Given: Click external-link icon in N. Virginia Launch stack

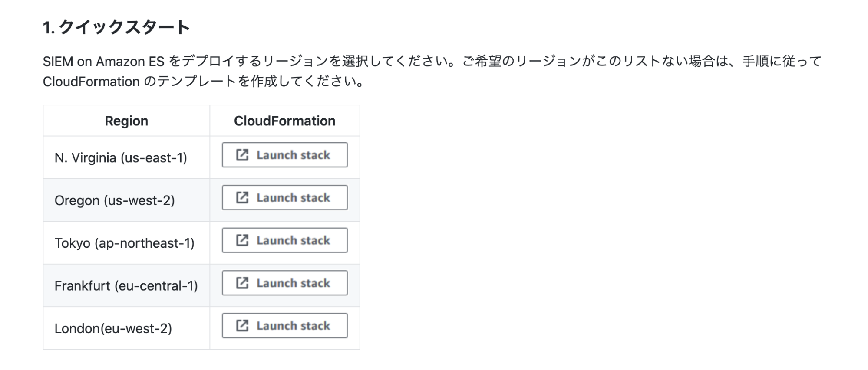Looking at the screenshot, I should [242, 155].
